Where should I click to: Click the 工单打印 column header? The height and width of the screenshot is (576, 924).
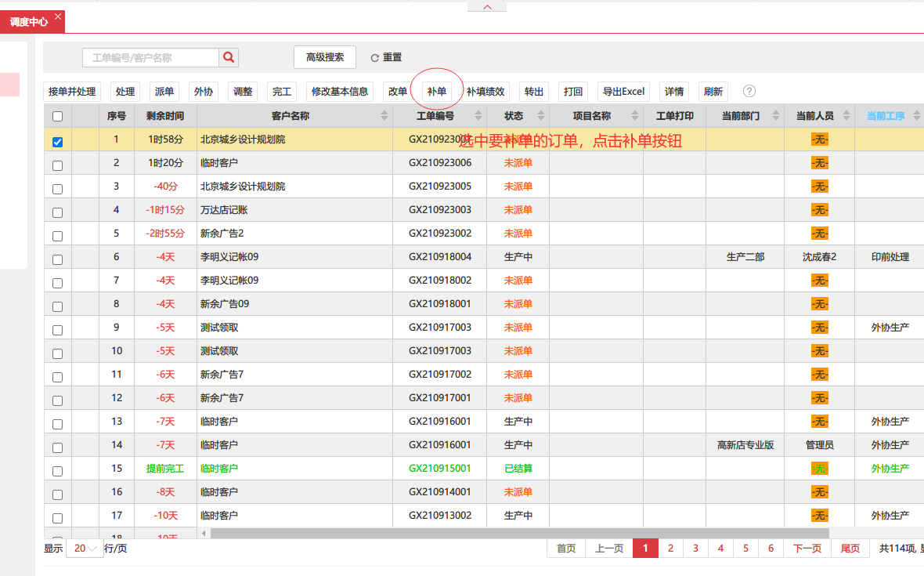tap(675, 115)
